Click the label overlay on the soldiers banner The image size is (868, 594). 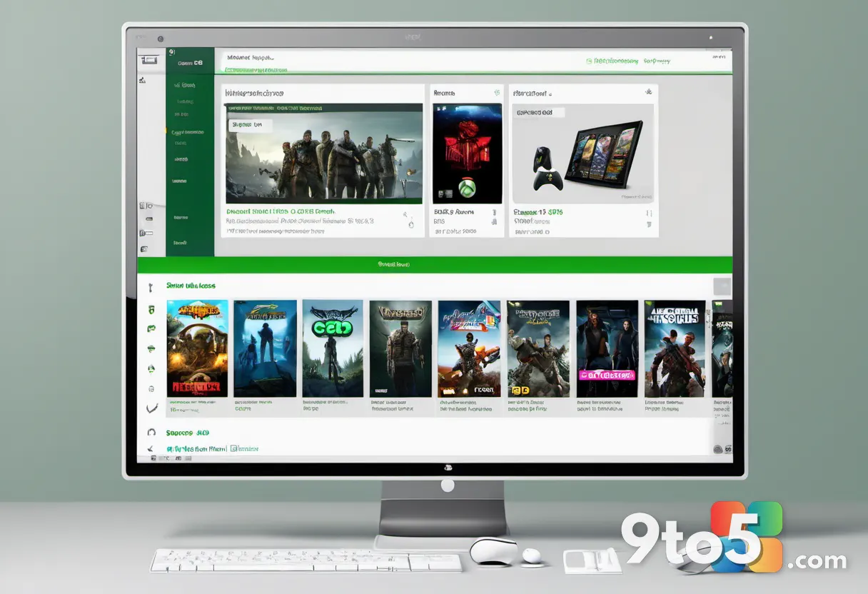(251, 124)
